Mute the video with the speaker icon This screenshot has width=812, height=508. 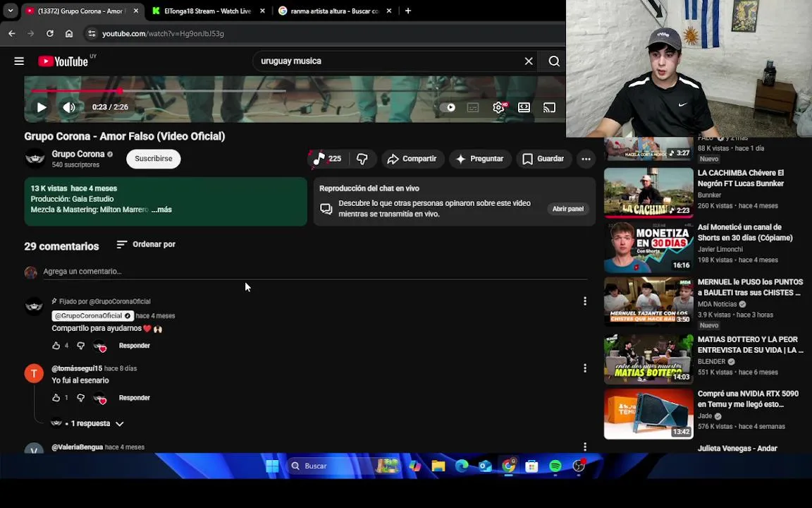coord(69,107)
